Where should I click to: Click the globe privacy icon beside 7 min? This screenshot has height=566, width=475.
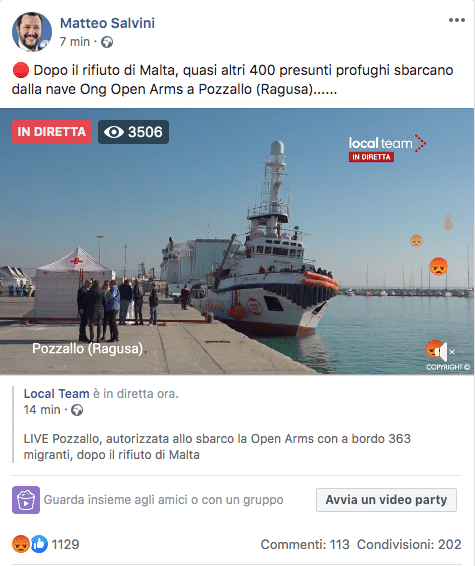coord(107,42)
